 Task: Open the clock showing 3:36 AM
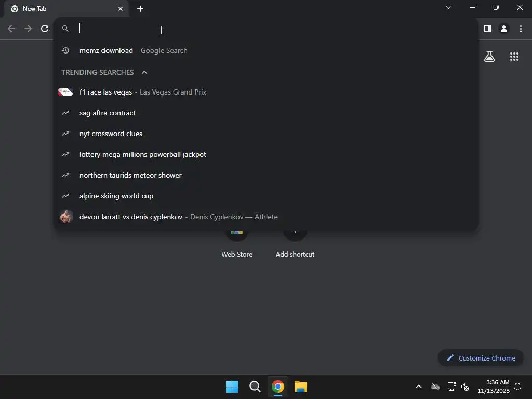point(494,387)
